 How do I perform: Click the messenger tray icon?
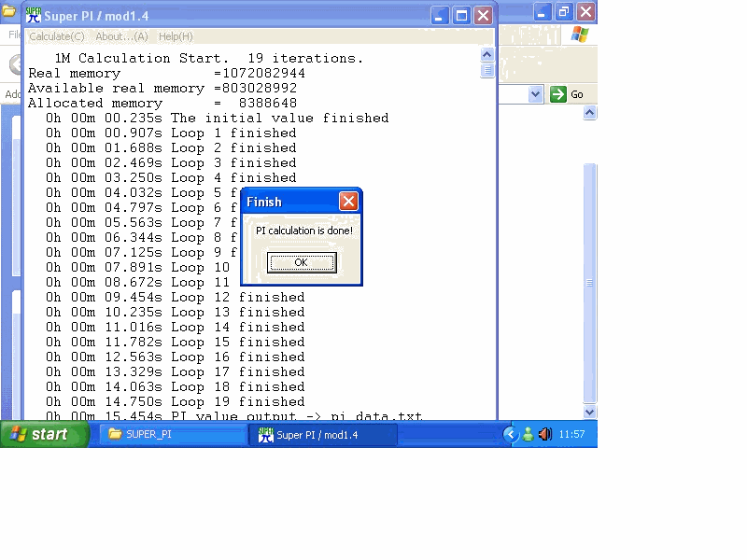click(x=528, y=434)
